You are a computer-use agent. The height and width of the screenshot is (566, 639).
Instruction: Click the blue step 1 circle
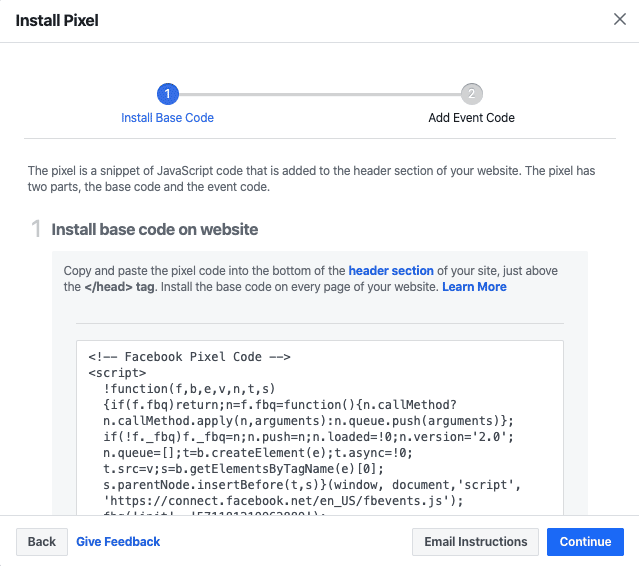coord(167,94)
